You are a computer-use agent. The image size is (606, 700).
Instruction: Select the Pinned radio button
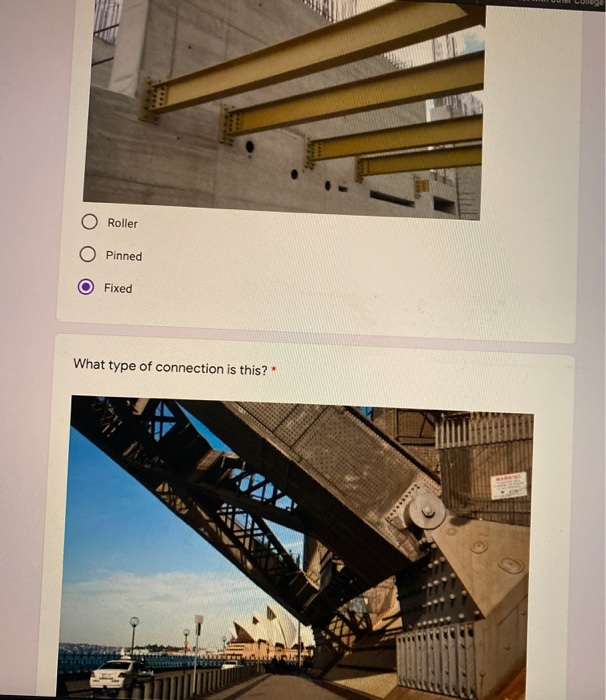point(88,254)
